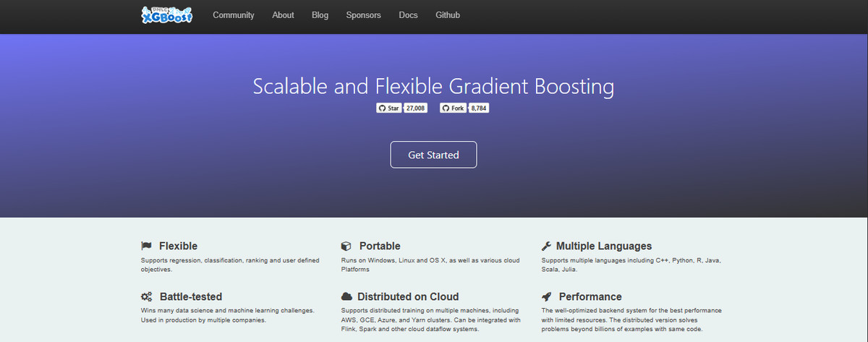Go to the About page
Screen dimensions: 868x342
pyautogui.click(x=283, y=15)
